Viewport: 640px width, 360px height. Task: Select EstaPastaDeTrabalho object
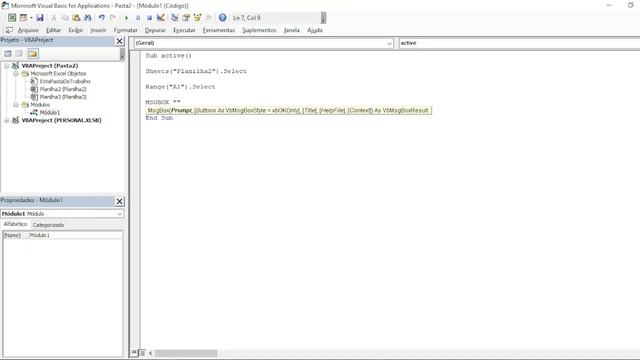click(65, 81)
